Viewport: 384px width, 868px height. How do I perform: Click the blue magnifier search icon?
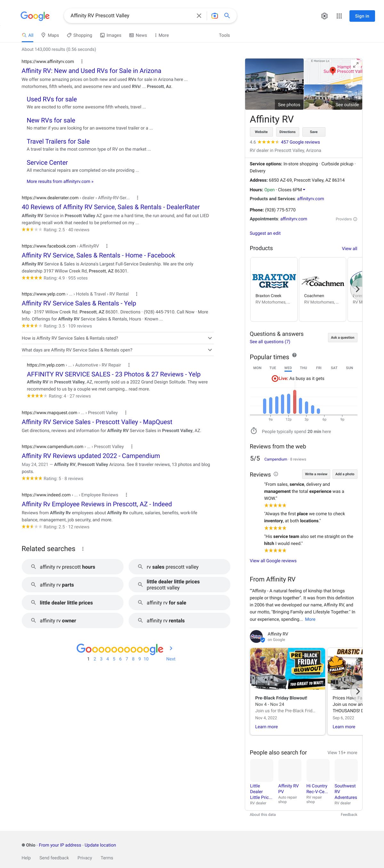pos(227,16)
